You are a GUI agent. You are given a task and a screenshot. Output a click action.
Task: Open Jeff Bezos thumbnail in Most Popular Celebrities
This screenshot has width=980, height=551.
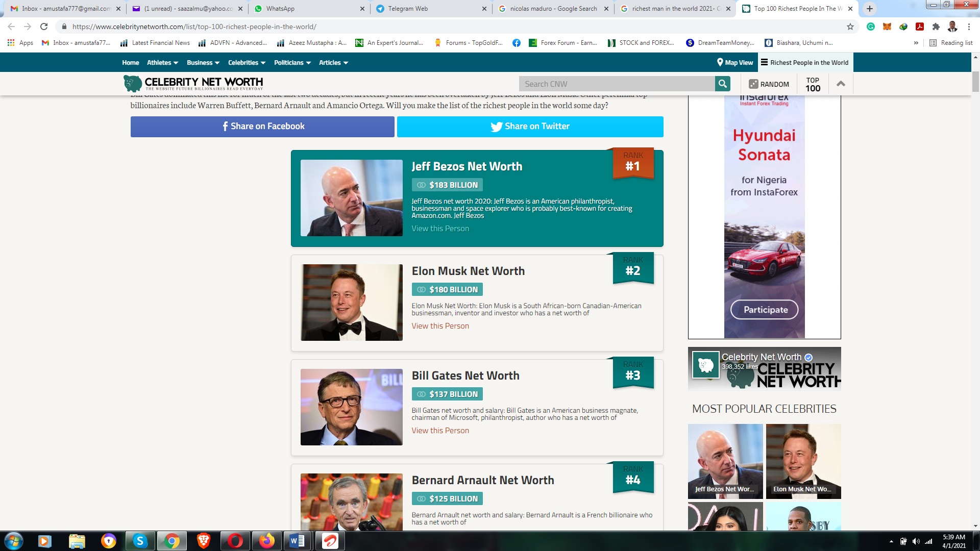[x=725, y=461]
